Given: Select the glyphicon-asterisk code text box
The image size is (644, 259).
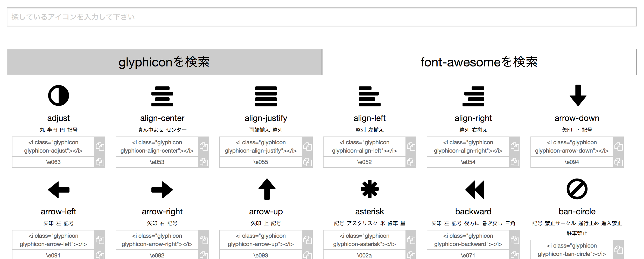Looking at the screenshot, I should [x=365, y=240].
